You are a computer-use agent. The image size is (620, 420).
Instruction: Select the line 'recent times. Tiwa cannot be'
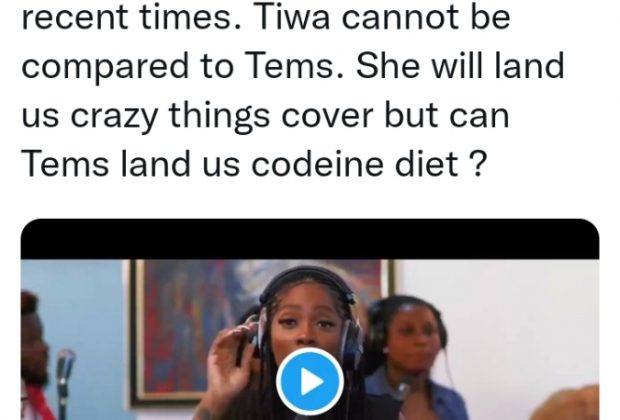(x=266, y=18)
